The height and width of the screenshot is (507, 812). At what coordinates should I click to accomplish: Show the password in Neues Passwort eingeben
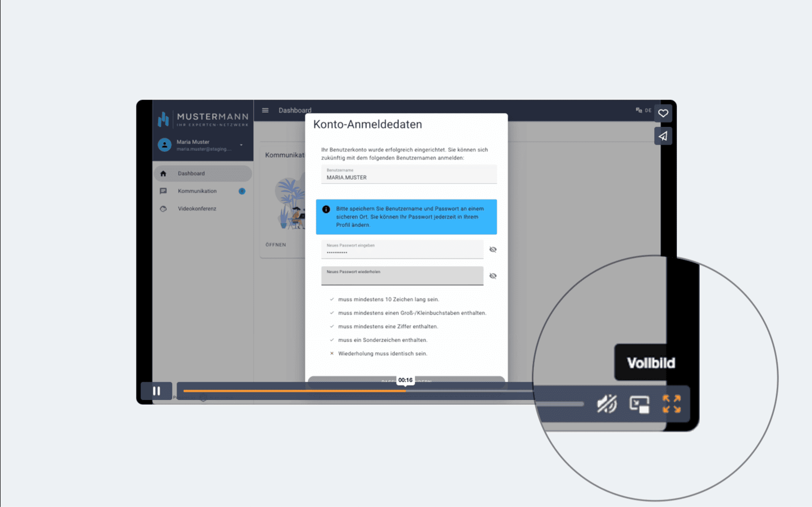click(493, 250)
